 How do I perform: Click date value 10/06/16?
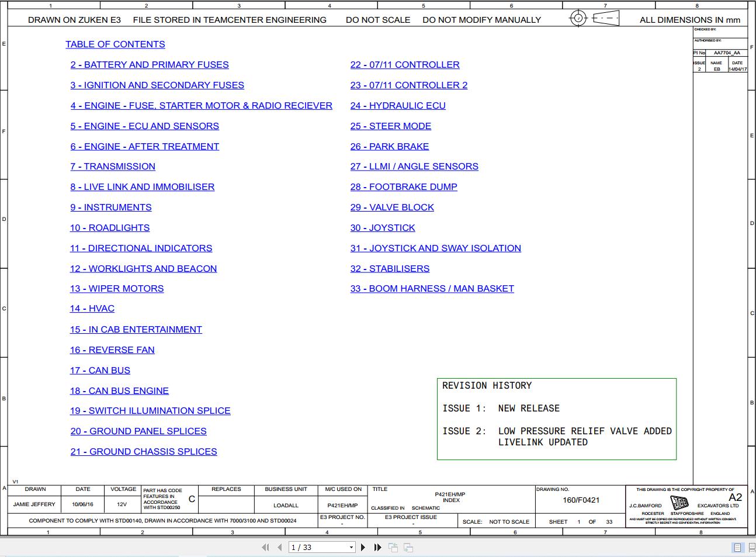point(83,504)
